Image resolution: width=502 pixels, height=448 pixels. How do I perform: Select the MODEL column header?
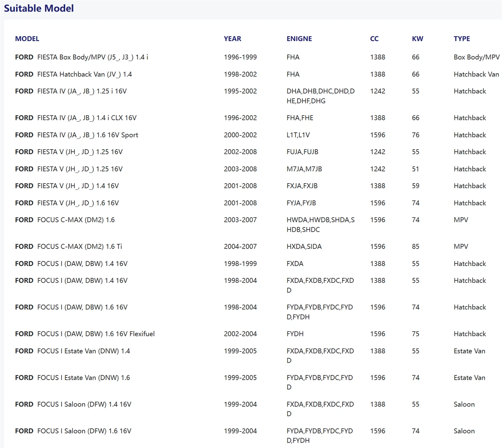tap(27, 39)
